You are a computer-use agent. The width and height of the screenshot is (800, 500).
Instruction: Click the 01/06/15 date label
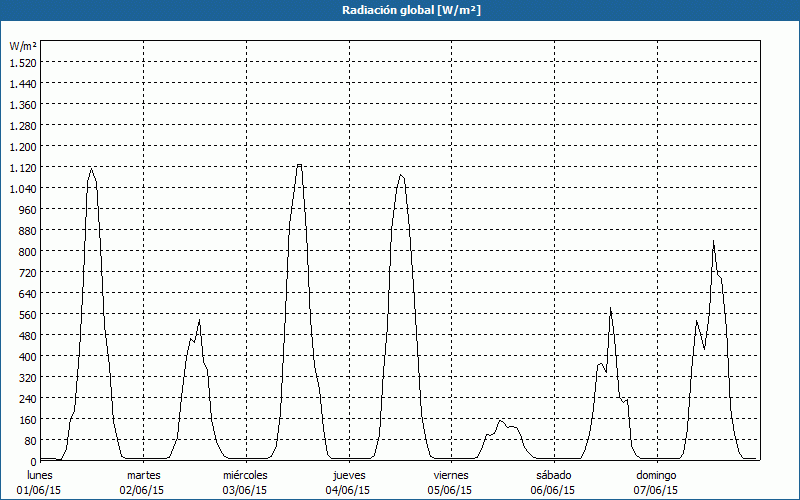point(40,490)
